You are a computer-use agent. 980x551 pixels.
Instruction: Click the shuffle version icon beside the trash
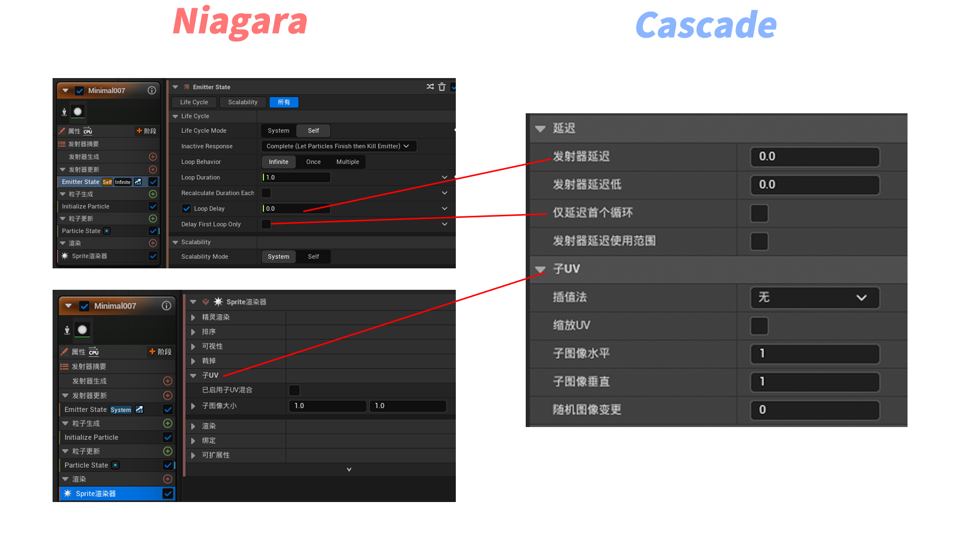tap(430, 87)
